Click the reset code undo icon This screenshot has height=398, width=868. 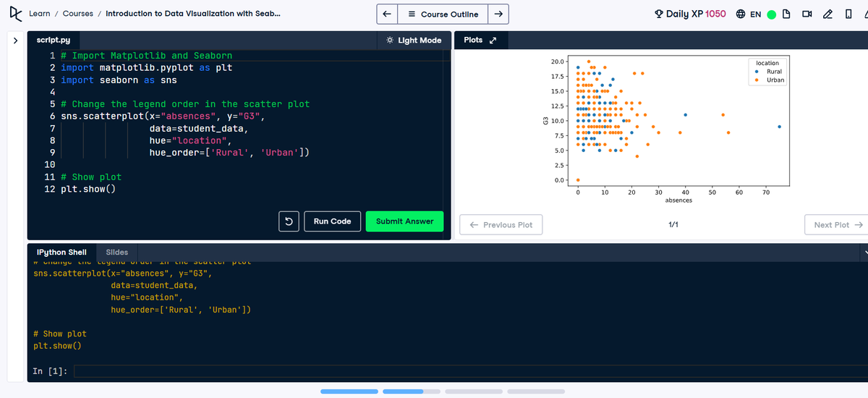[289, 221]
